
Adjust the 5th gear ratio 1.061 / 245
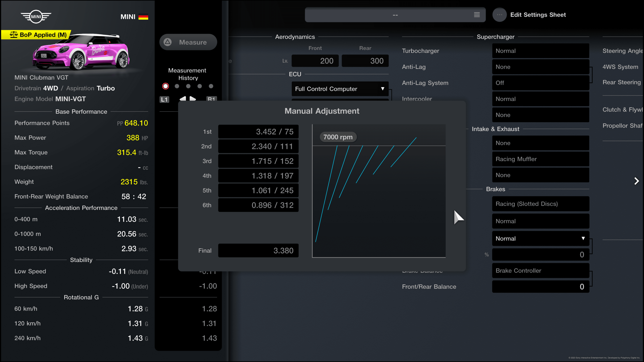click(x=258, y=191)
